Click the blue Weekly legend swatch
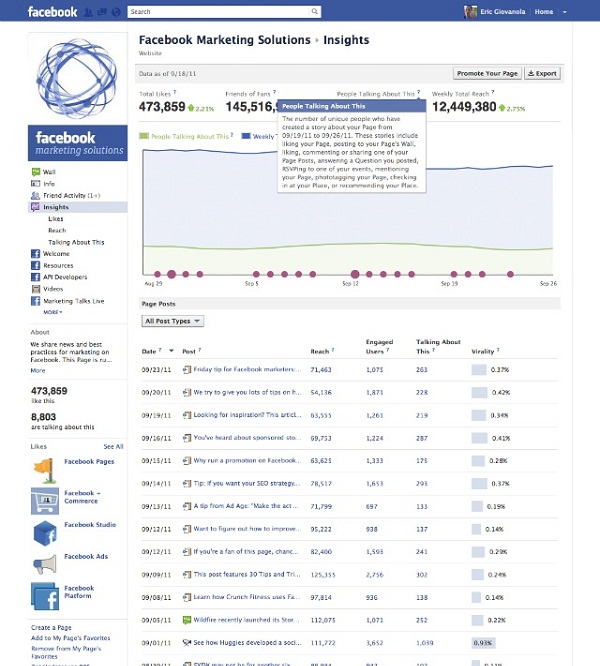The image size is (600, 666). (246, 136)
